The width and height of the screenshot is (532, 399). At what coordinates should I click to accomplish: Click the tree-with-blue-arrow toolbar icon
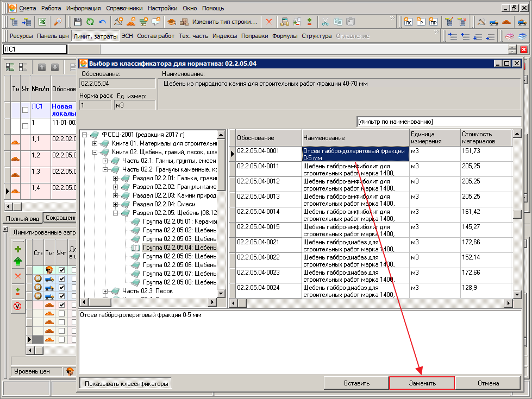tap(27, 22)
